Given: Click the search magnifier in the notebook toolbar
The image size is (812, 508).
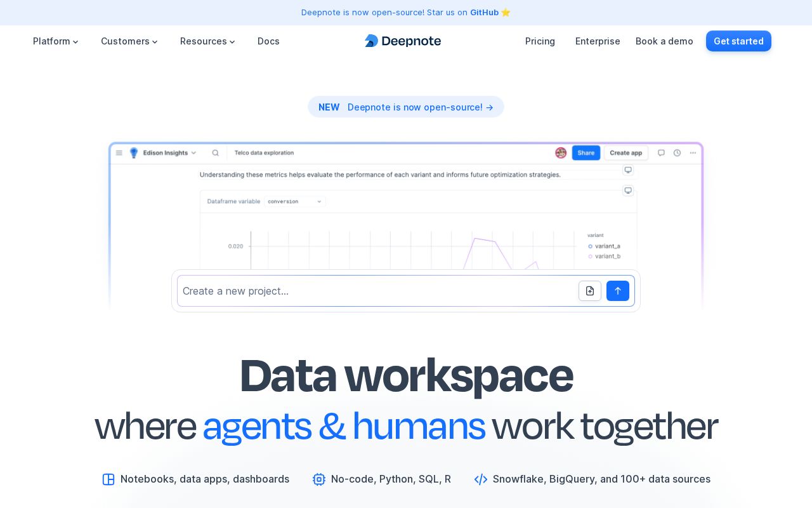Looking at the screenshot, I should point(216,153).
